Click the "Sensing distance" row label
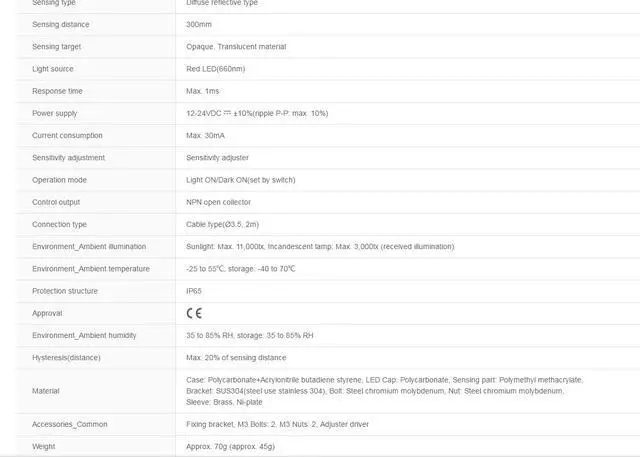640x457 pixels. pyautogui.click(x=60, y=24)
